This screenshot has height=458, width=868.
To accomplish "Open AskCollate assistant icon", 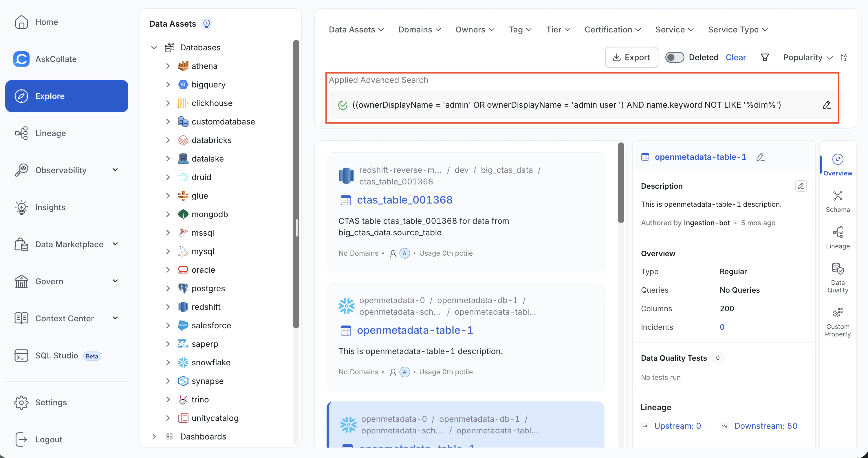I will tap(21, 59).
